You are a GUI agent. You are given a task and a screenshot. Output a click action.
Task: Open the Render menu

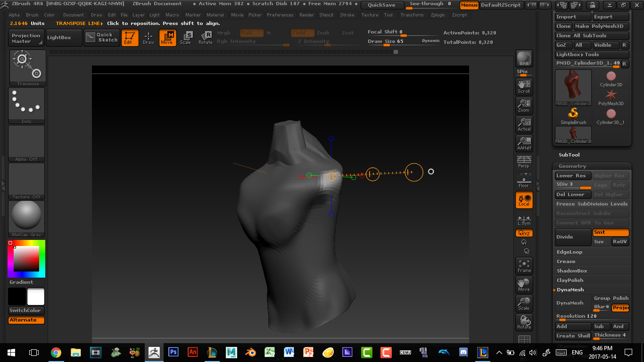[x=307, y=15]
